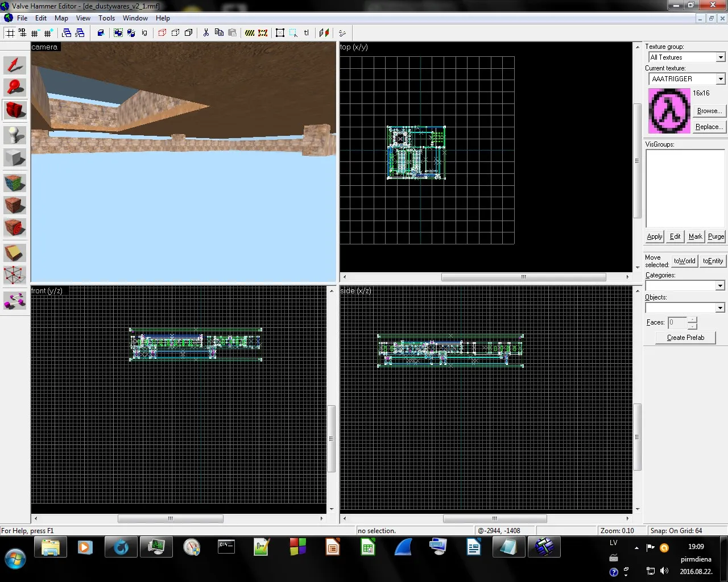Select the Selection arrow tool
The width and height of the screenshot is (728, 582).
15,65
